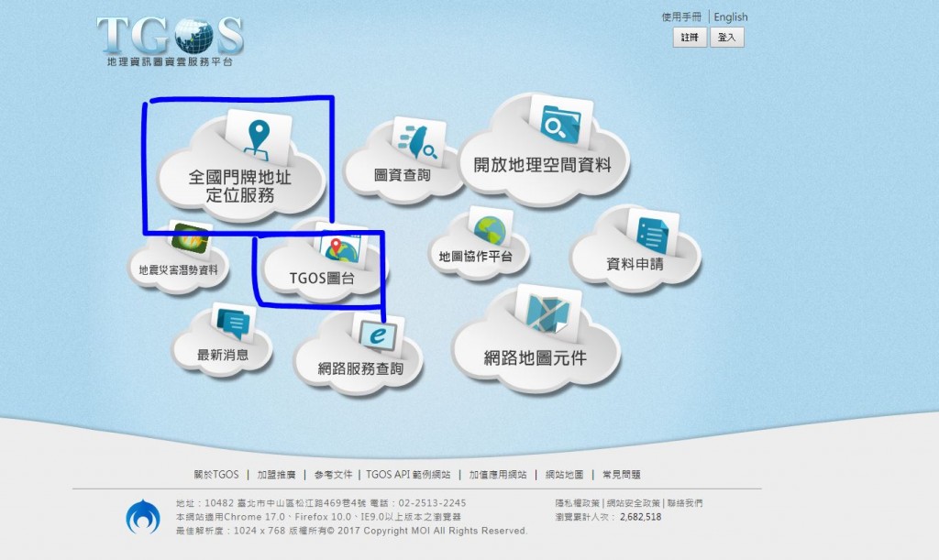Open 網站地圖 footer link

565,475
